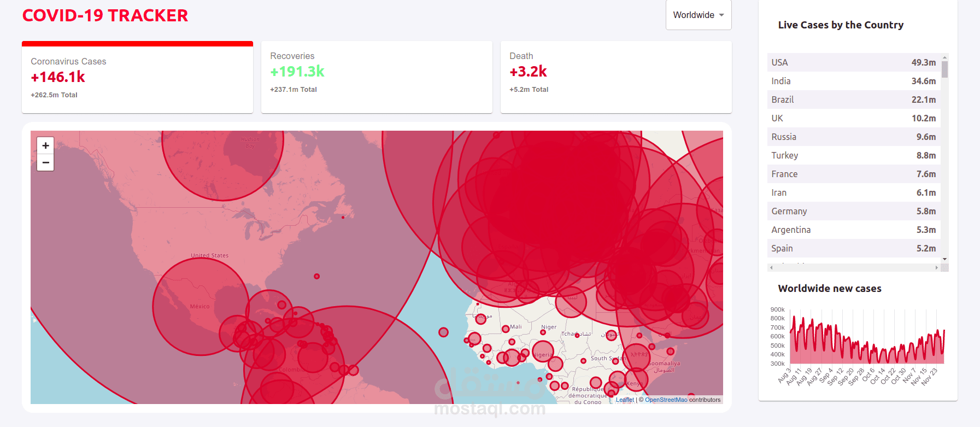Viewport: 980px width, 427px height.
Task: Click the India row in country list
Action: click(853, 81)
